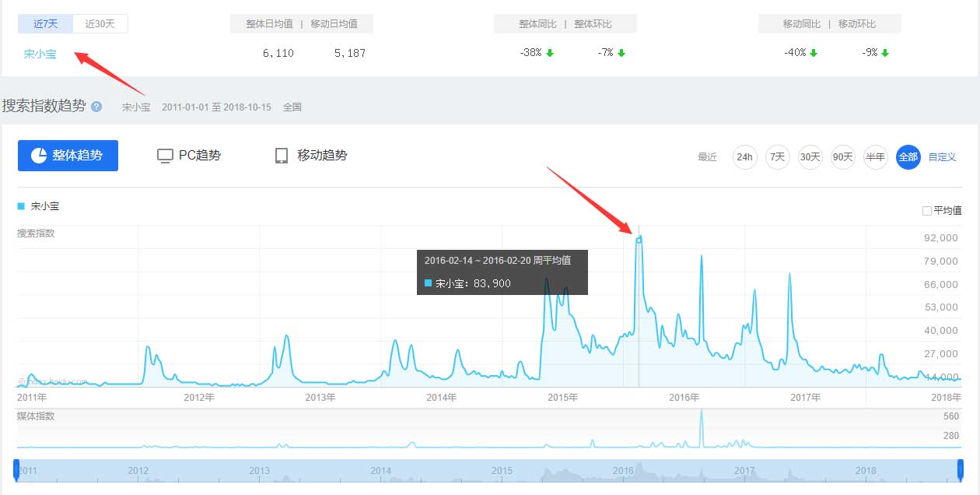Switch to the 近30天 tab

(x=100, y=23)
